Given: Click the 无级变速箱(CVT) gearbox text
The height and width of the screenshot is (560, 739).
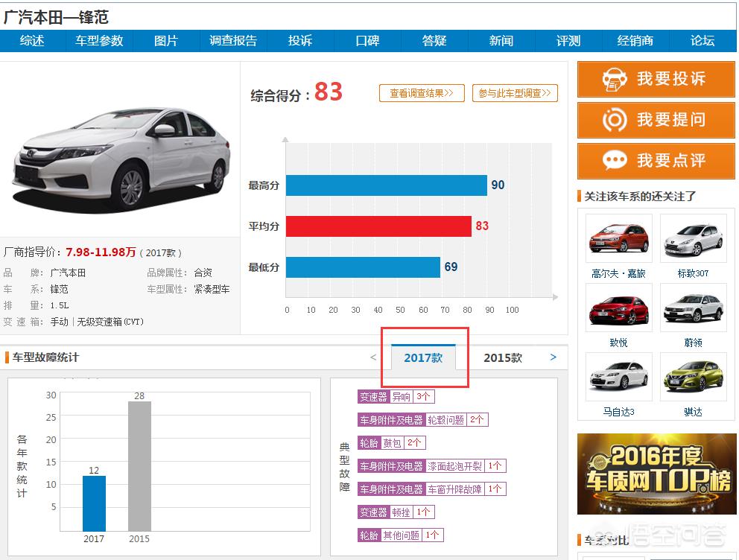Looking at the screenshot, I should click(110, 322).
